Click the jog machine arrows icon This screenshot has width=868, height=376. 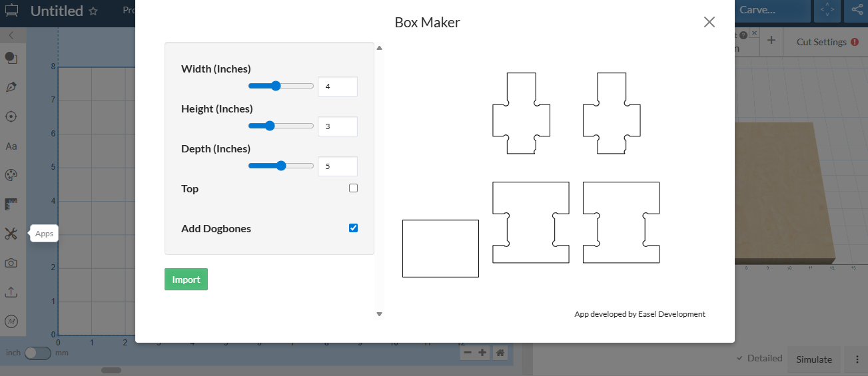tap(827, 11)
